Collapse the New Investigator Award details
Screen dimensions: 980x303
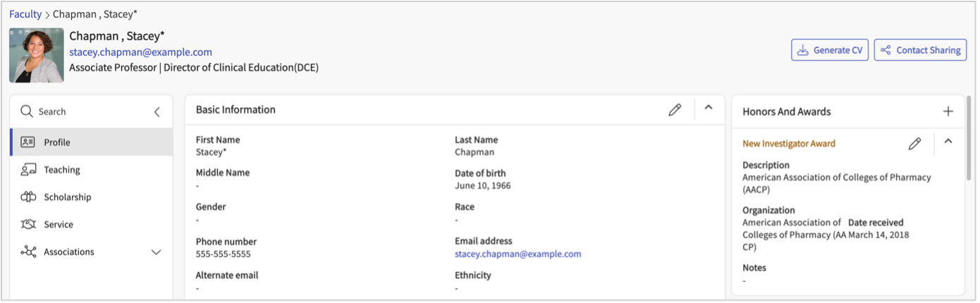(x=948, y=142)
